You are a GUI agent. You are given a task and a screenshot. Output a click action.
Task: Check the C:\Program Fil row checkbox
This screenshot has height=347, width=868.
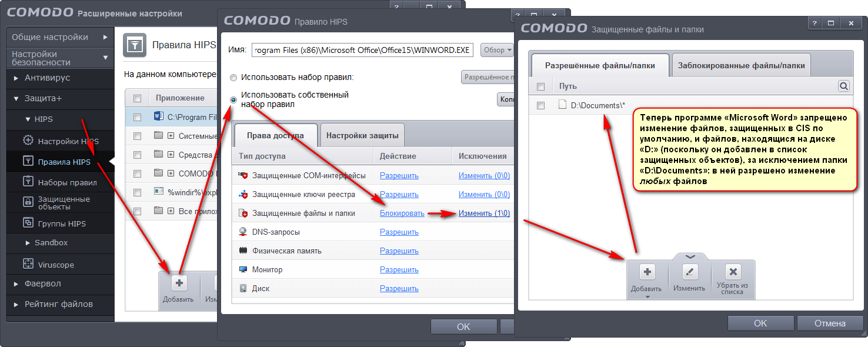137,116
